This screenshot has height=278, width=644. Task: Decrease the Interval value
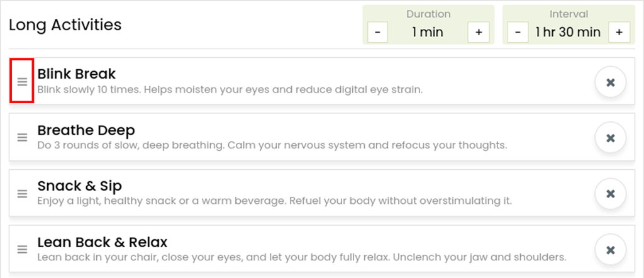518,32
